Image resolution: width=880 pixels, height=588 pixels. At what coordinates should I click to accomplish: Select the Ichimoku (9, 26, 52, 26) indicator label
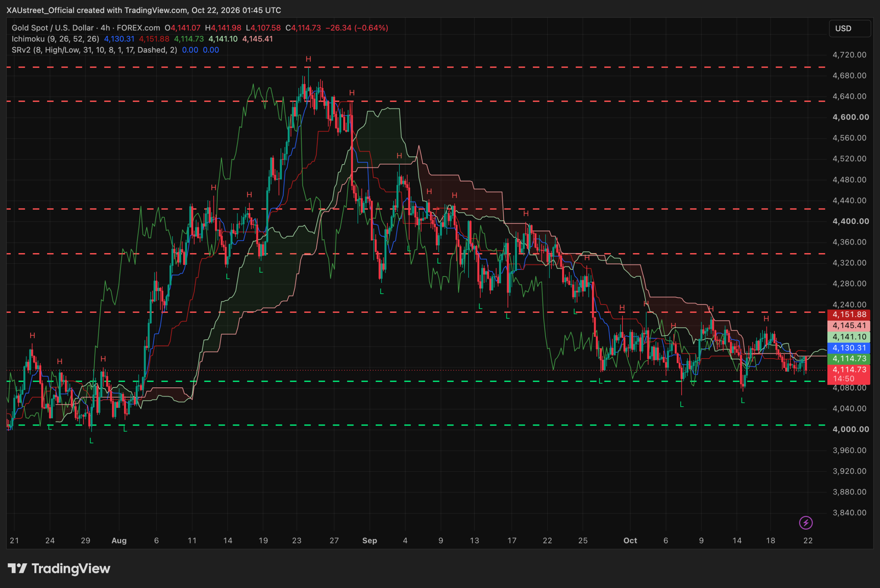tap(55, 39)
